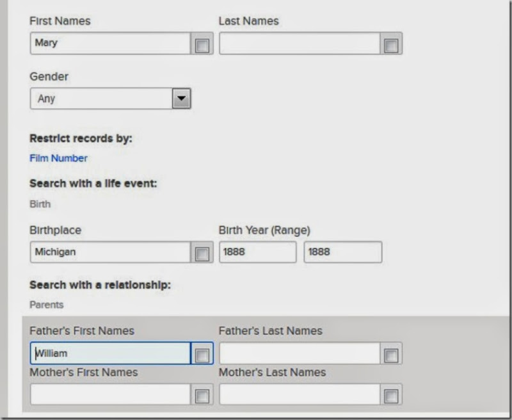Tick the Last Names exact-match checkbox
512x420 pixels.
pyautogui.click(x=391, y=45)
